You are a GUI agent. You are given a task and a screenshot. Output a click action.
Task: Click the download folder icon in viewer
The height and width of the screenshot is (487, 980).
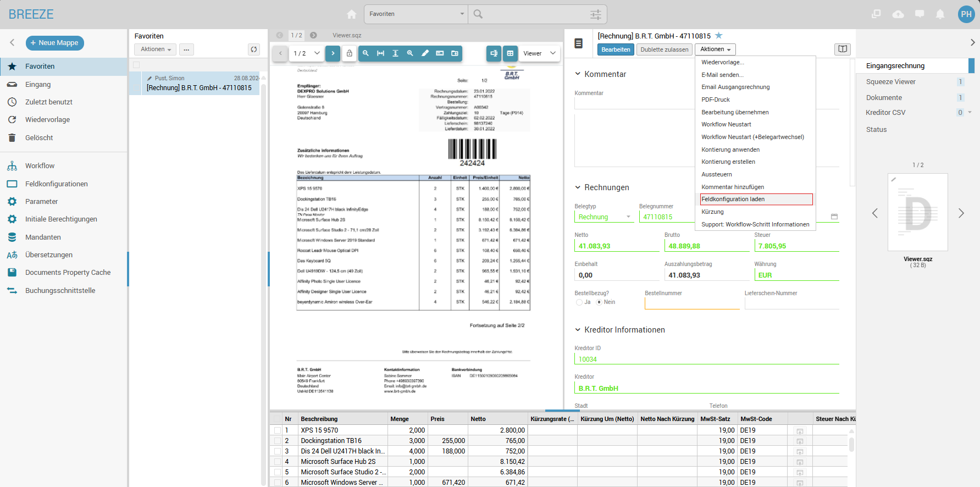pos(455,53)
